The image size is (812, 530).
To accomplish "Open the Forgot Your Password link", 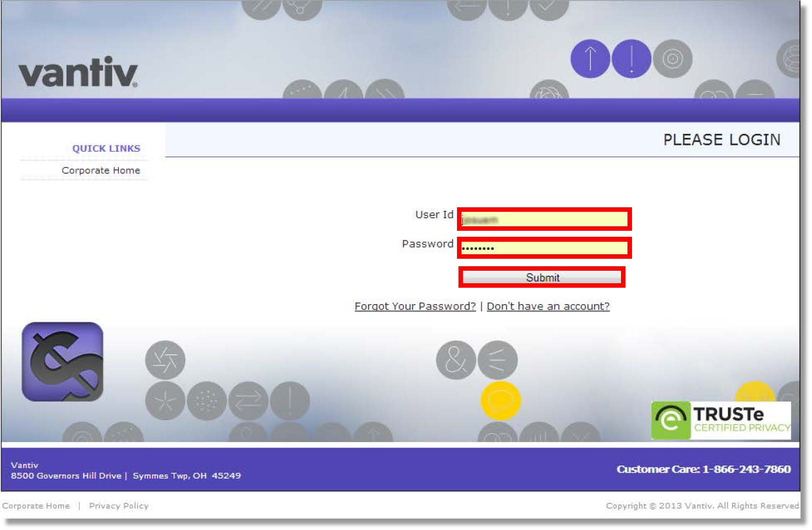I will pyautogui.click(x=414, y=306).
